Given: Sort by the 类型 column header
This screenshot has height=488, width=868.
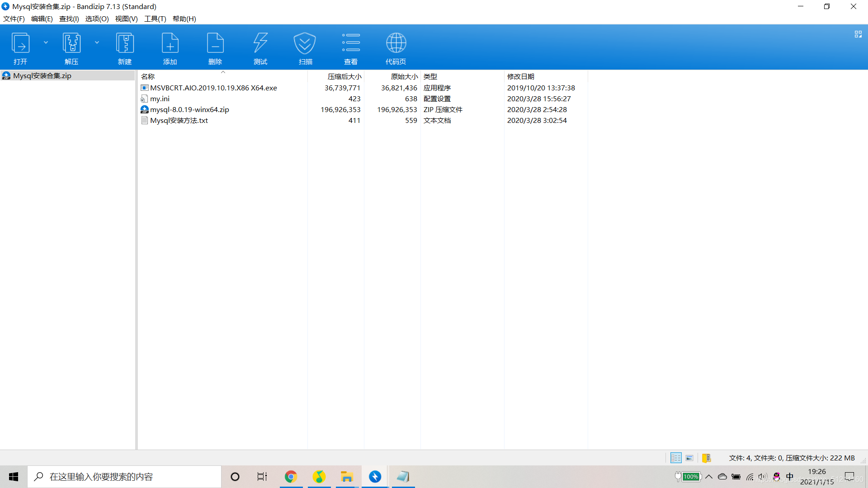Looking at the screenshot, I should 462,76.
